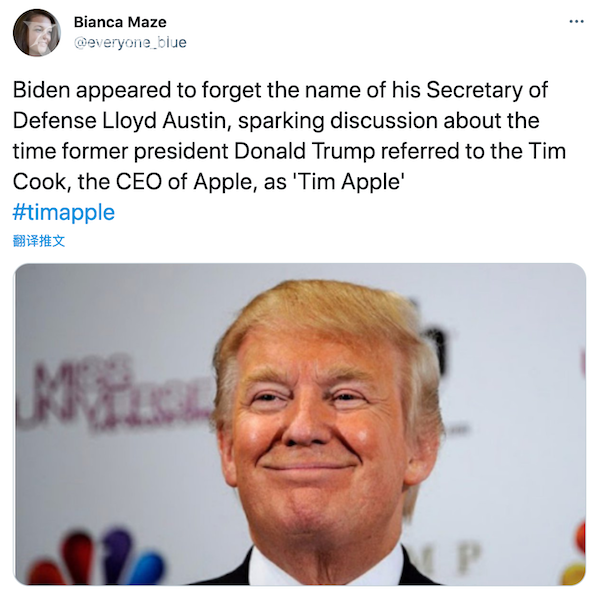
Task: Click the Miss Universe logo in photo
Action: click(x=115, y=396)
